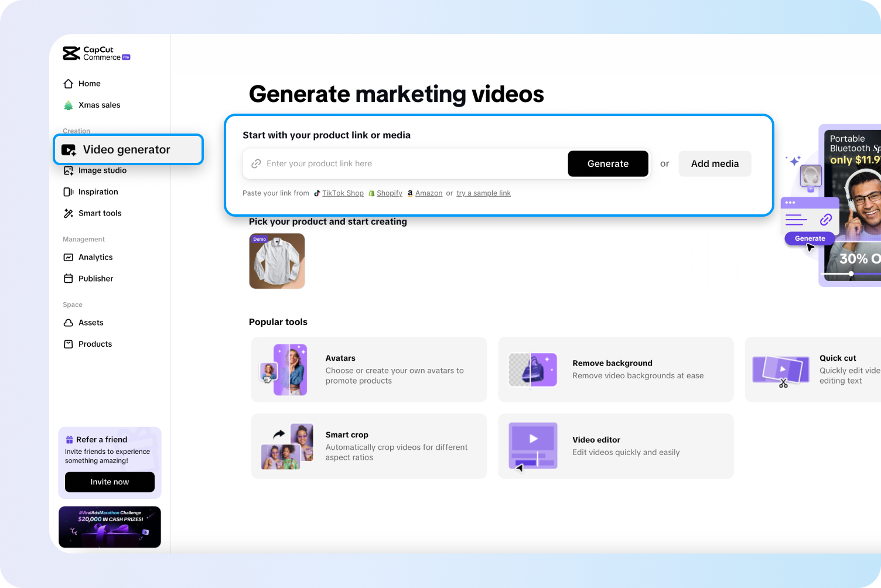Select the Image studio icon
The image size is (881, 588).
(69, 170)
